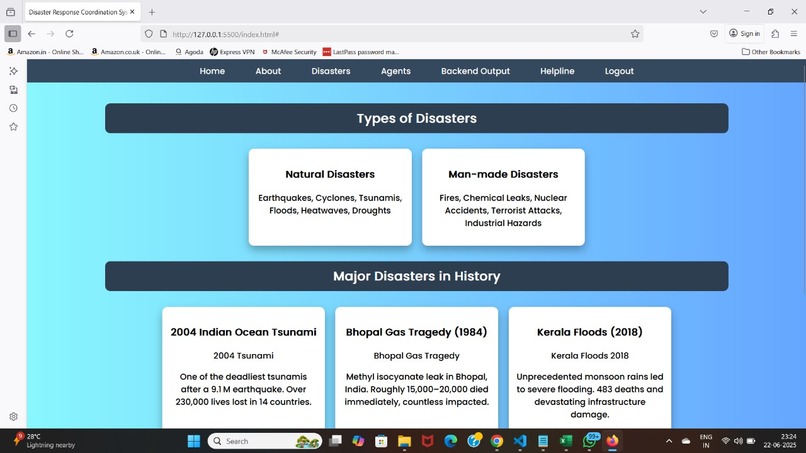806x453 pixels.
Task: Open the About nav item
Action: click(x=268, y=71)
